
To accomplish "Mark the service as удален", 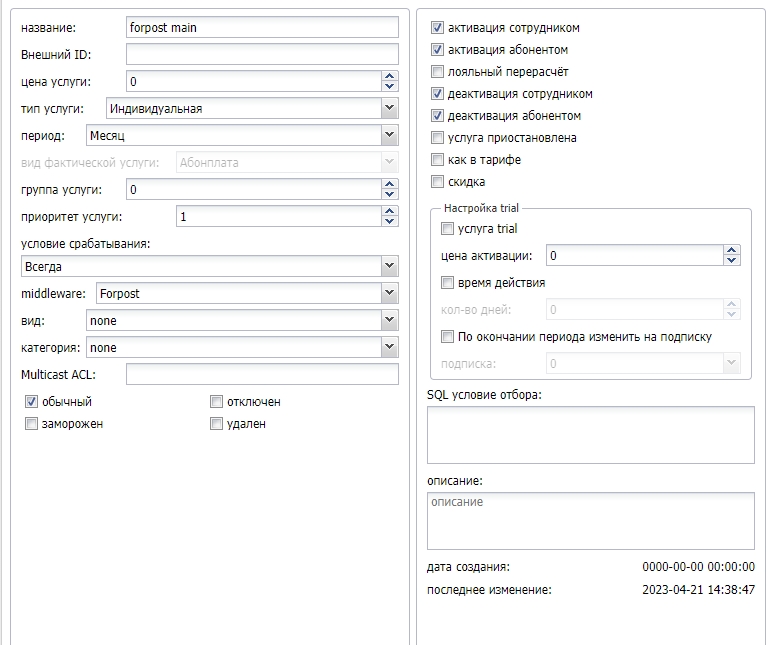I will [x=216, y=424].
